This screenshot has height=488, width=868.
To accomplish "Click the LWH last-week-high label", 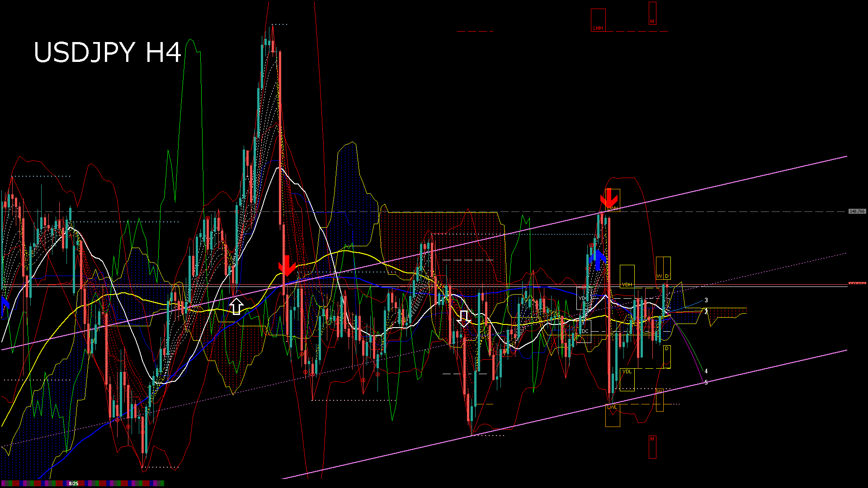I will pyautogui.click(x=613, y=208).
